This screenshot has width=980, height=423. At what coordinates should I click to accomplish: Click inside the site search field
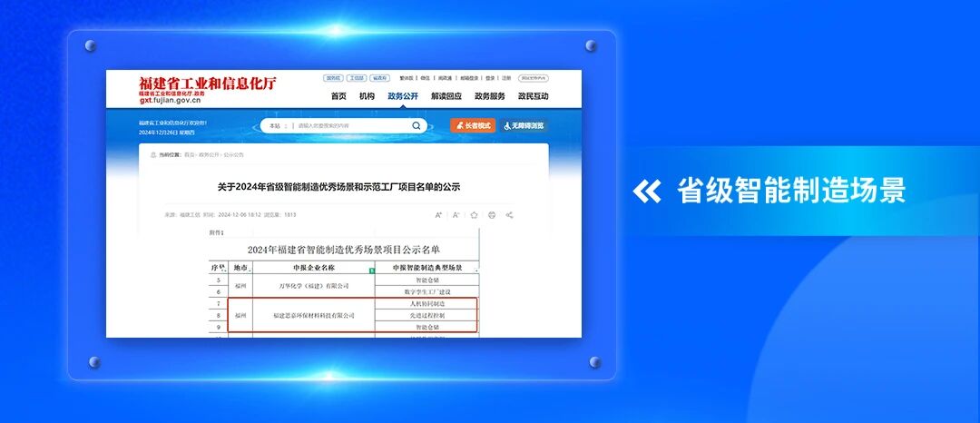[x=349, y=126]
